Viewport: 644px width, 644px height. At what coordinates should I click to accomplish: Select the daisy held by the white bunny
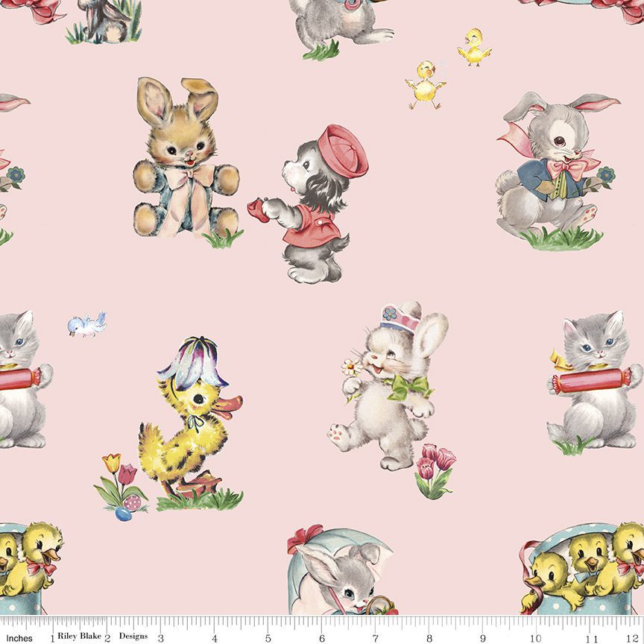[x=352, y=367]
